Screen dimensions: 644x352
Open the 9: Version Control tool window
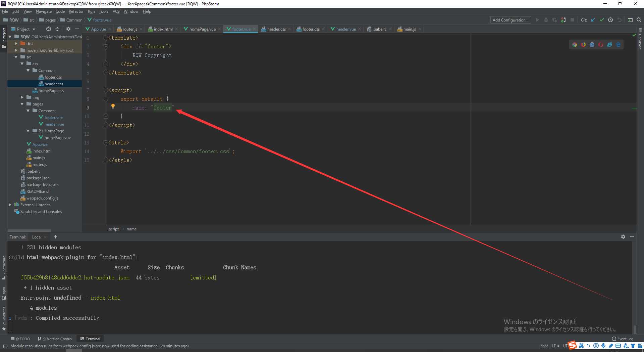point(55,339)
